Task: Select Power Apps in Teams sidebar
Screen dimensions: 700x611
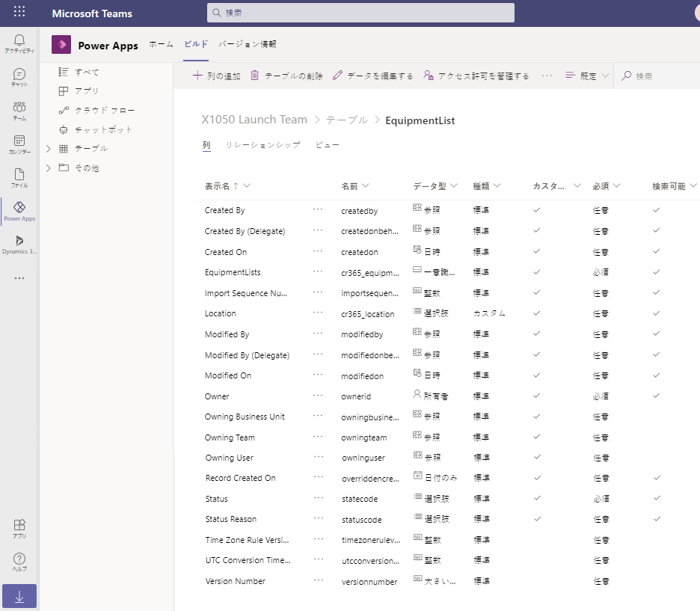Action: (x=19, y=211)
